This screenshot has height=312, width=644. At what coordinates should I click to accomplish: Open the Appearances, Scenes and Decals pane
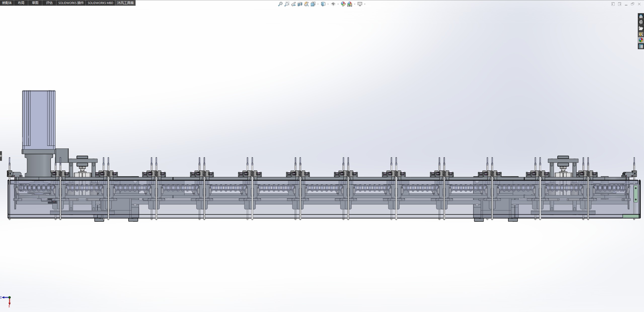641,40
